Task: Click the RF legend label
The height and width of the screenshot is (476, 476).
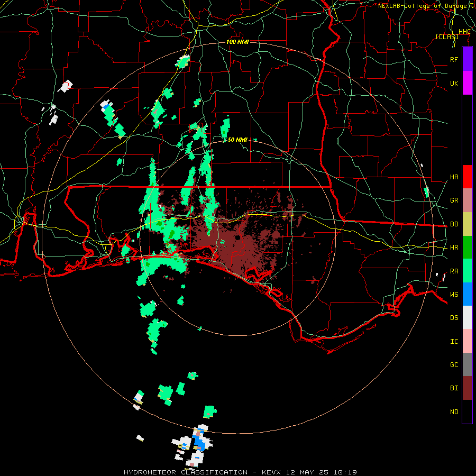Action: coord(454,59)
